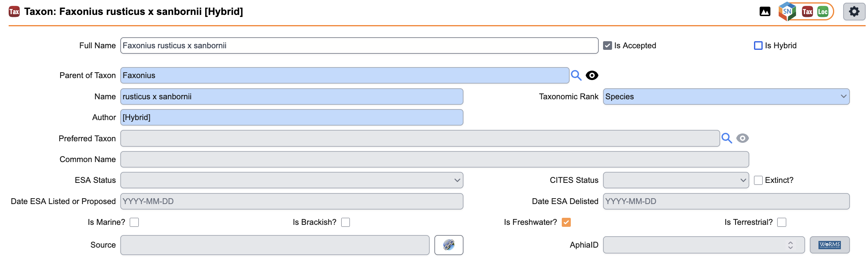Uncheck the Is Accepted checkbox
The width and height of the screenshot is (868, 259).
tap(607, 46)
